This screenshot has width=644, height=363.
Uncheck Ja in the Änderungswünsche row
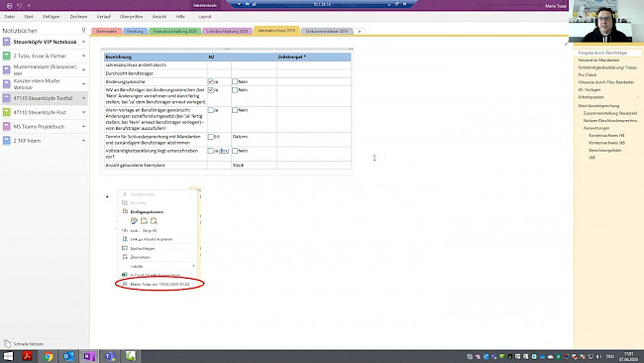coord(211,81)
